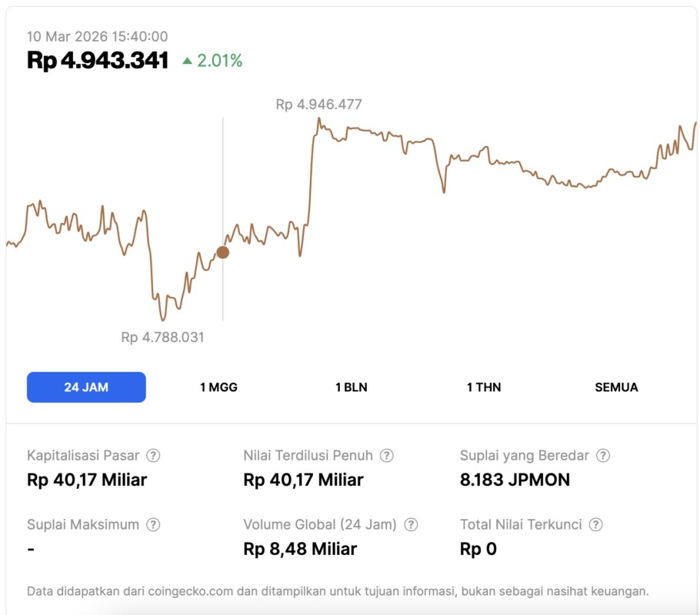Open help tooltip for Kapitalisasi Pasar
This screenshot has width=700, height=615.
pyautogui.click(x=154, y=455)
